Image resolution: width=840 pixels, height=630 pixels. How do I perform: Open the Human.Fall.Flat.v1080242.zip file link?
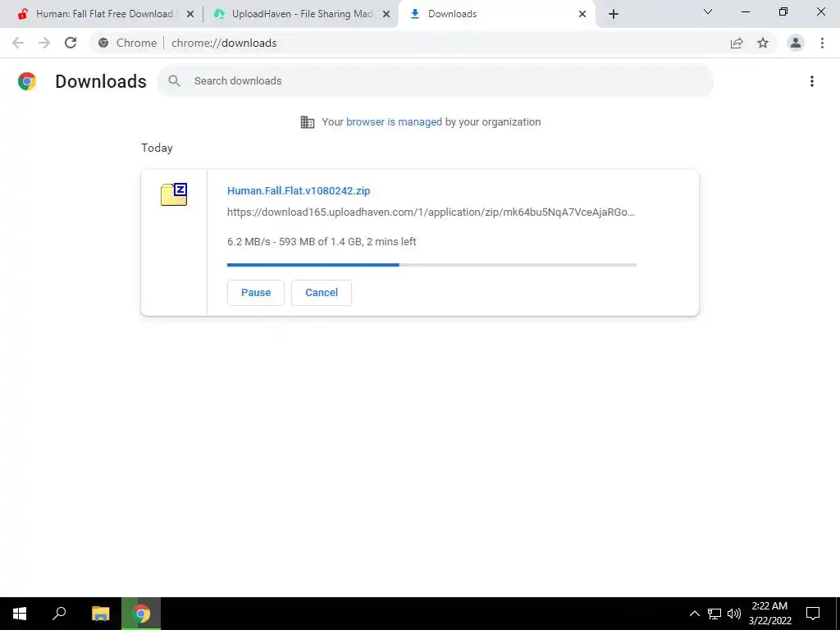(x=299, y=190)
